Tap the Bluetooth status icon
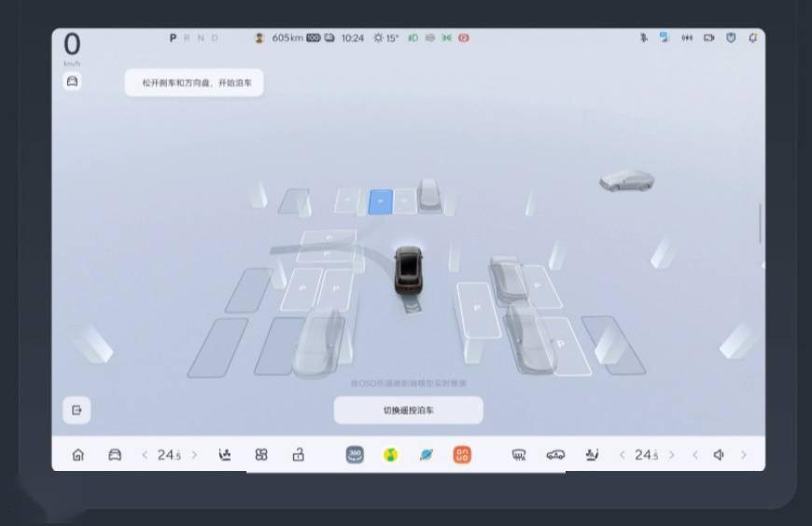This screenshot has height=526, width=812. pyautogui.click(x=644, y=37)
